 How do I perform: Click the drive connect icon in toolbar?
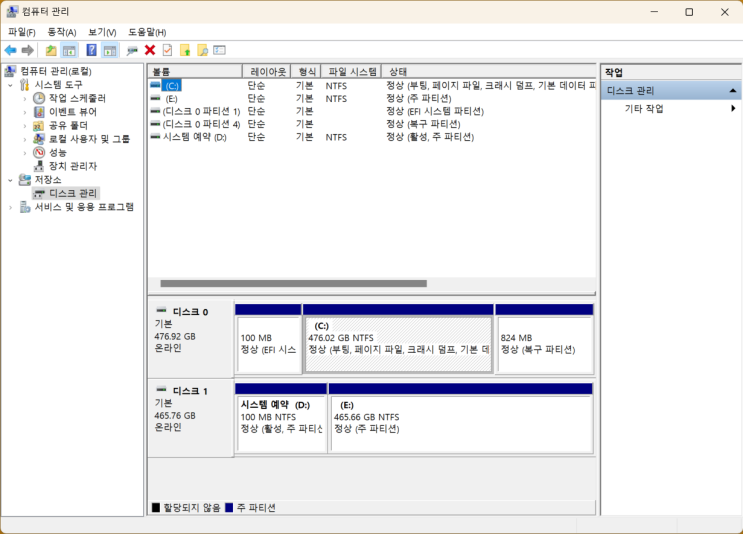tap(132, 50)
